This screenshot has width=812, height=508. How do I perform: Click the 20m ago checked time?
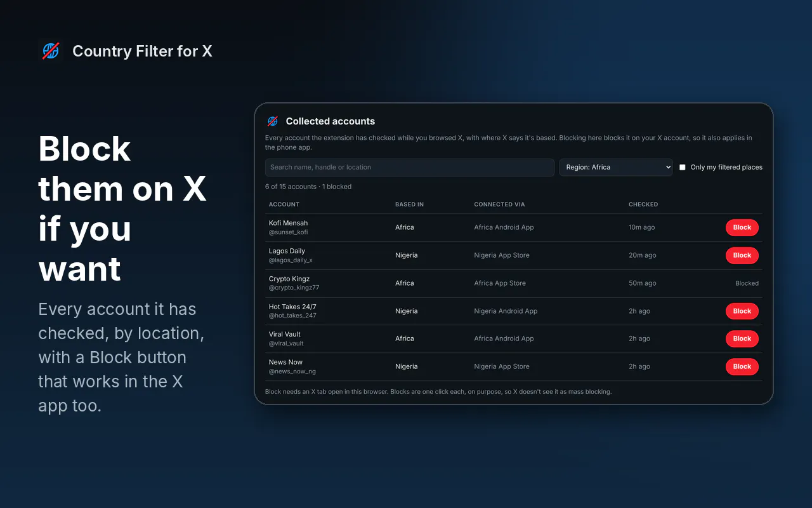click(x=642, y=255)
